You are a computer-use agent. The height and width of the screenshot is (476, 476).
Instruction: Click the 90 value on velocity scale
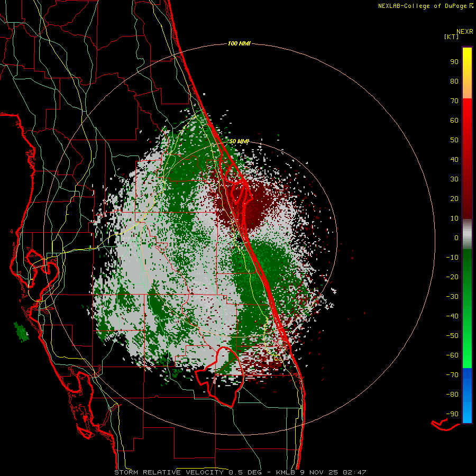tap(454, 62)
